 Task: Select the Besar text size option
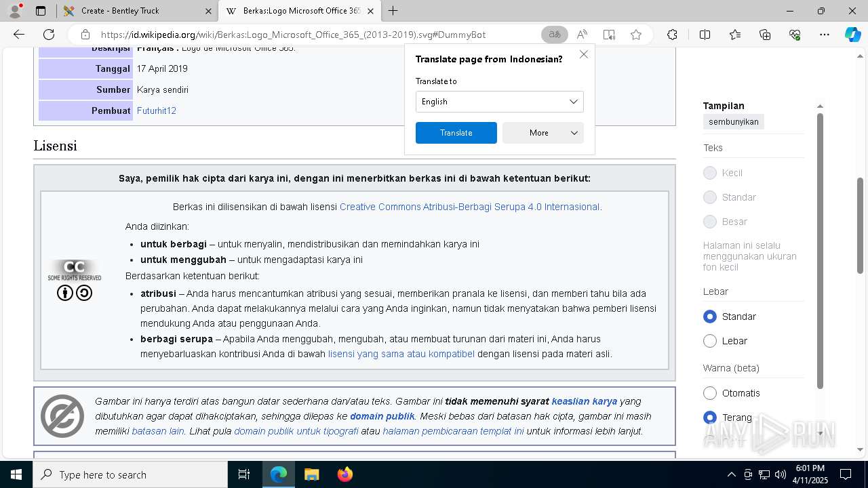710,222
